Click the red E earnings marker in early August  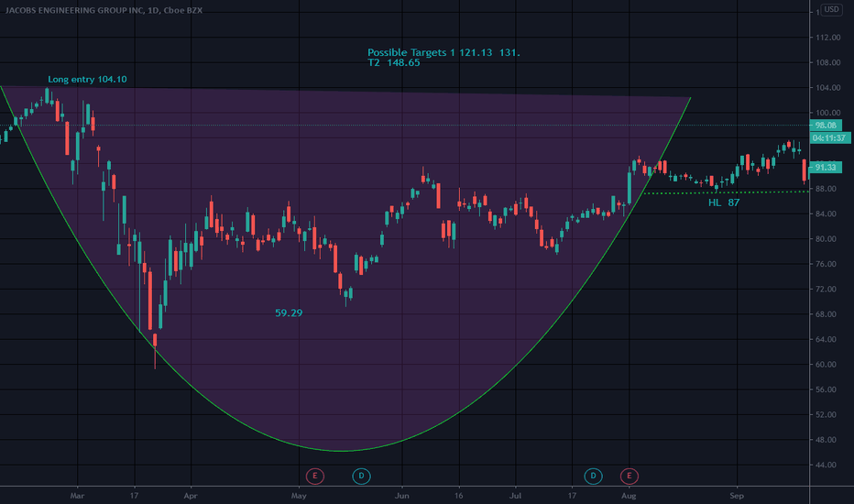(630, 477)
